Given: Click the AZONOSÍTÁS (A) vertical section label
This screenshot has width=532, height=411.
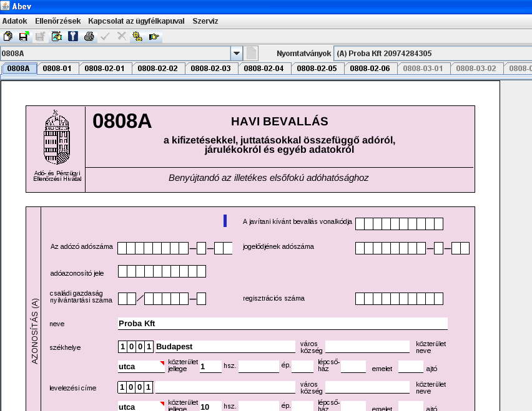Looking at the screenshot, I should click(x=34, y=331).
